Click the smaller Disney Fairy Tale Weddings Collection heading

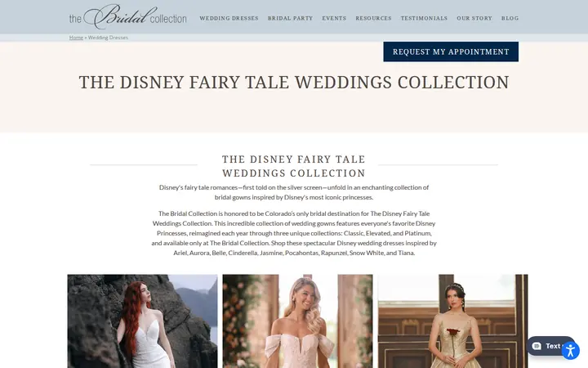tap(294, 166)
